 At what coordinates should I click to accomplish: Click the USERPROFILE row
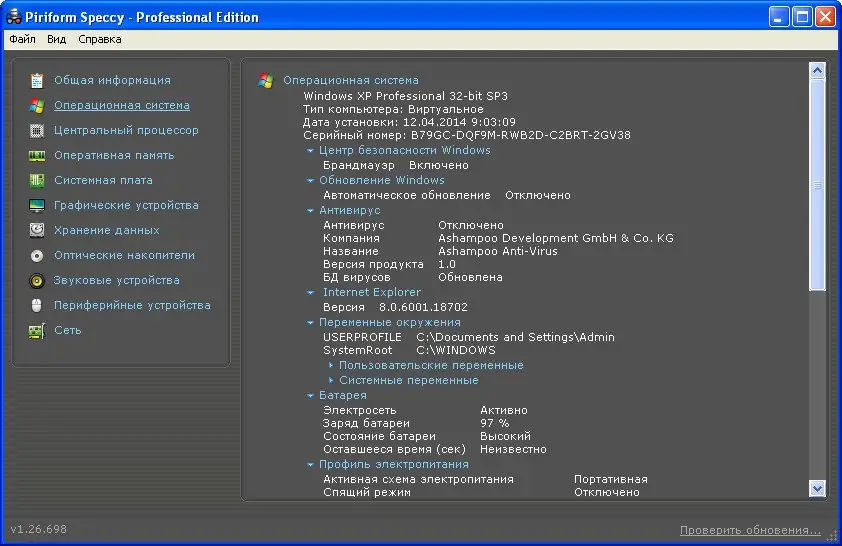pyautogui.click(x=469, y=337)
